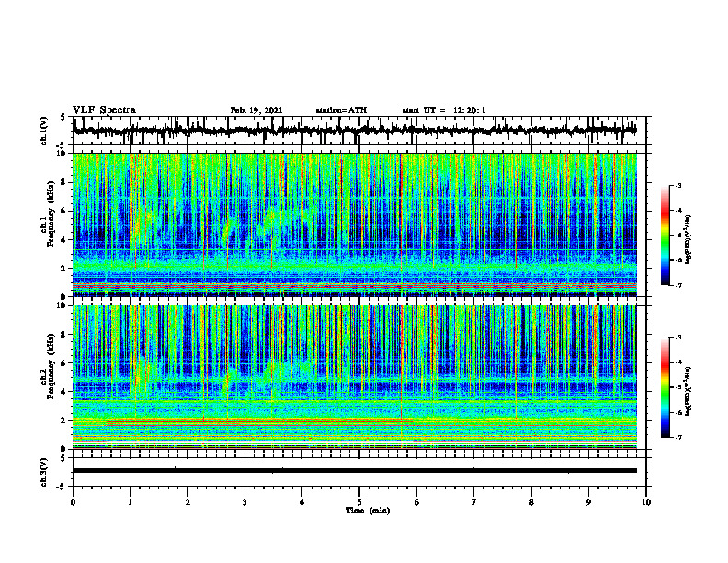Click the "-3" label on ch.2 color bar

click(678, 338)
